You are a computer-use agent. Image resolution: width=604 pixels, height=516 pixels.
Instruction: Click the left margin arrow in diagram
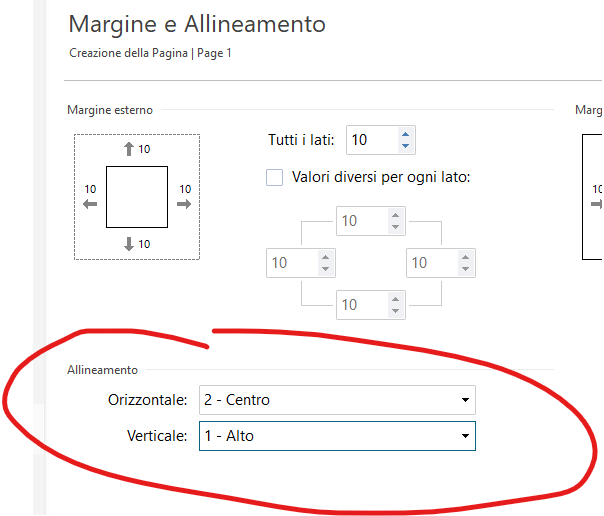[x=90, y=203]
